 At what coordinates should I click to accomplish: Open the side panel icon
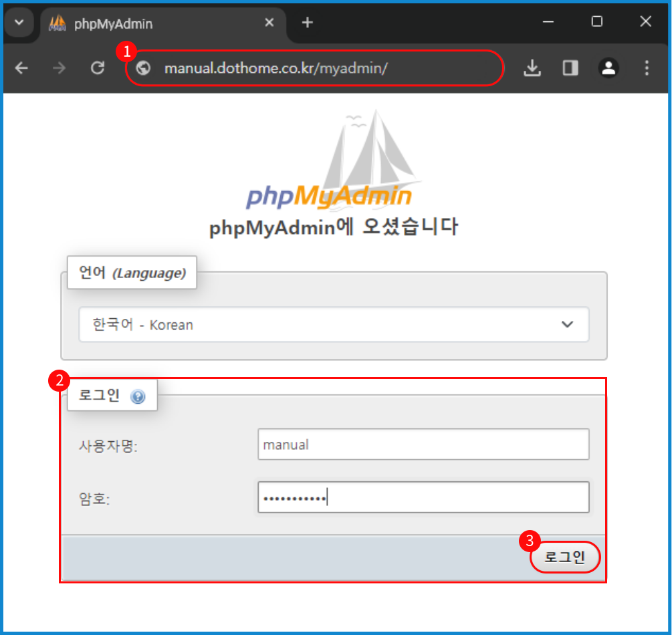pos(570,68)
